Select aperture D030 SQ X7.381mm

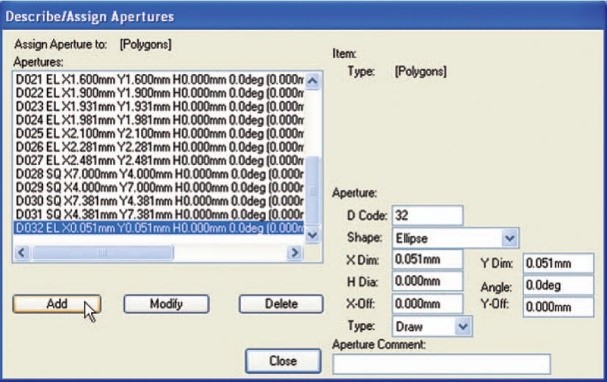pyautogui.click(x=159, y=201)
